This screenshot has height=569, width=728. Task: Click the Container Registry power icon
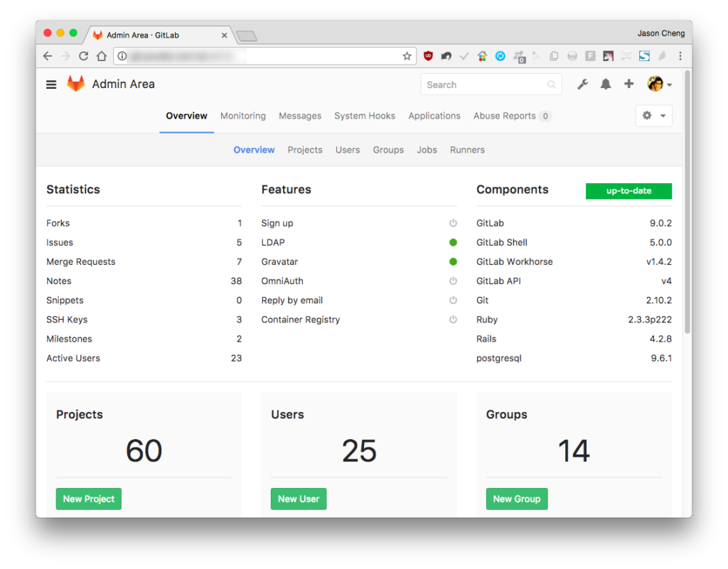453,320
